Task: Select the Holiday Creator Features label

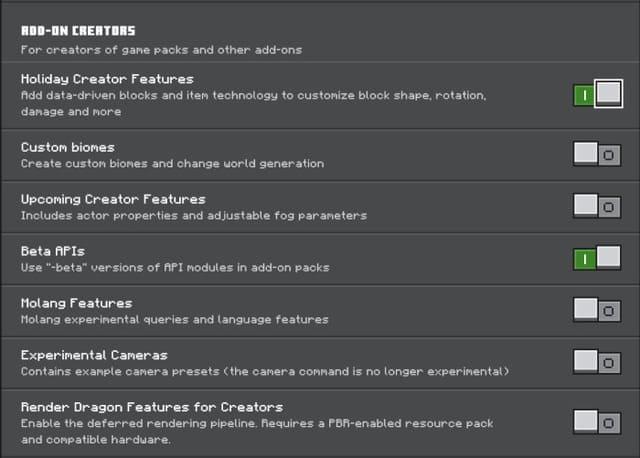Action: 107,78
